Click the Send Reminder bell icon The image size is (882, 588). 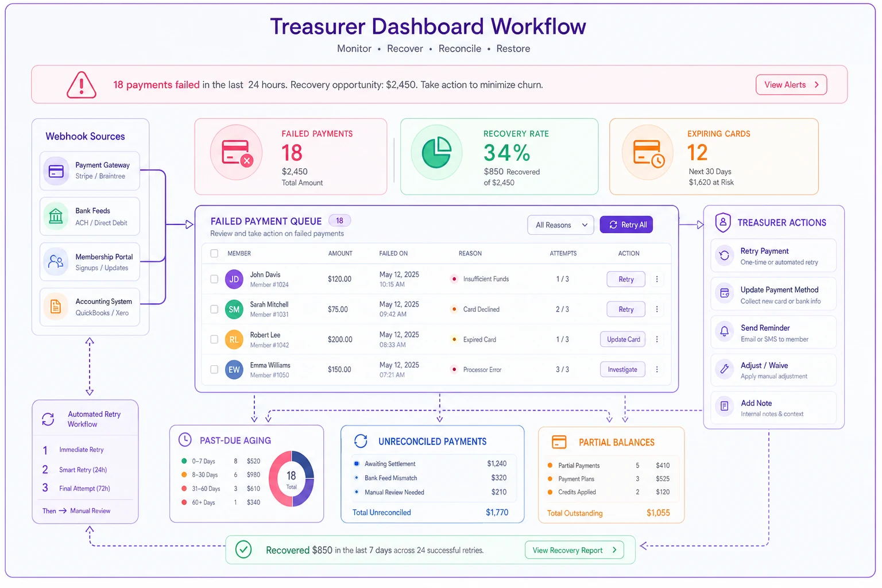[x=725, y=331]
